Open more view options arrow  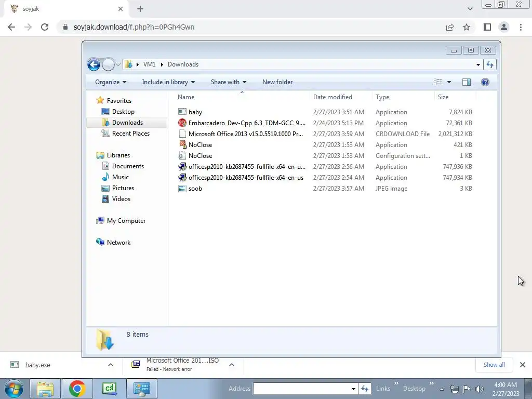coord(449,82)
